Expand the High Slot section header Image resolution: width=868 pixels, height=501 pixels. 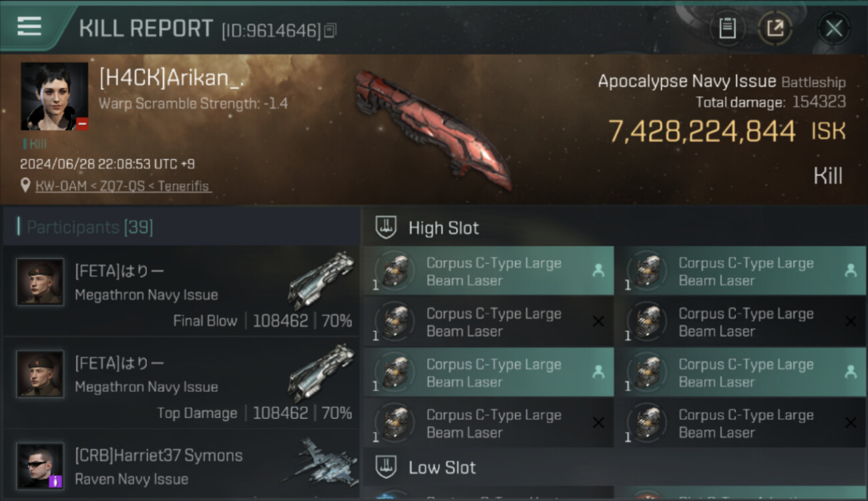615,228
